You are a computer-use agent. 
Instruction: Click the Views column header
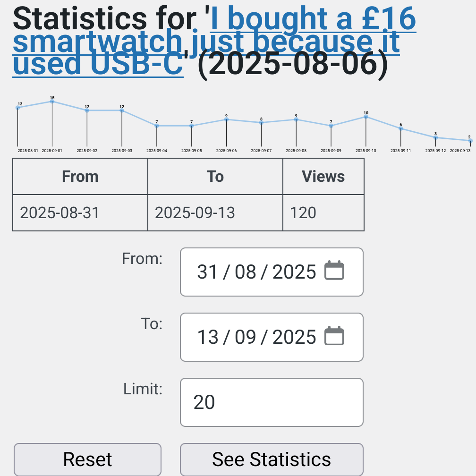323,177
